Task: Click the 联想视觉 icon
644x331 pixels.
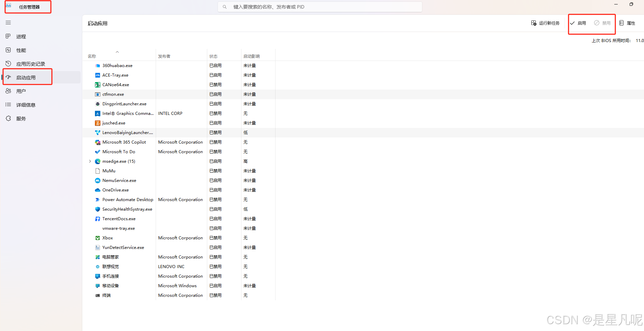Action: (x=98, y=267)
